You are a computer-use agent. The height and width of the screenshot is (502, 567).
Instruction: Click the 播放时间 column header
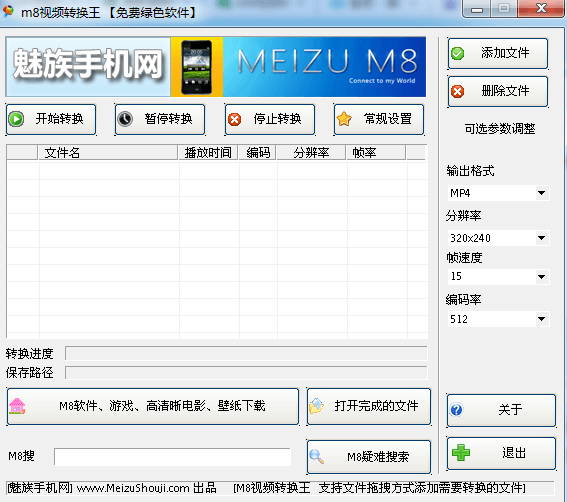click(x=208, y=153)
